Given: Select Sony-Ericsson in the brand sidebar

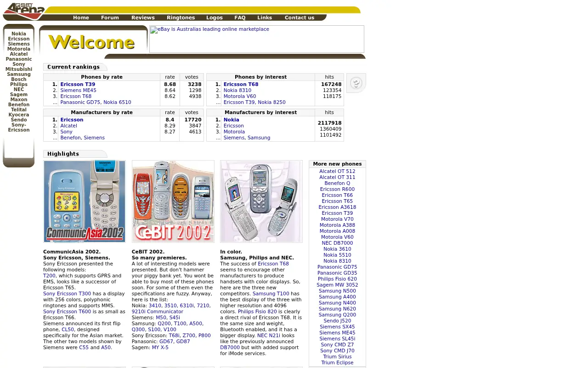Looking at the screenshot, I should click(19, 127).
